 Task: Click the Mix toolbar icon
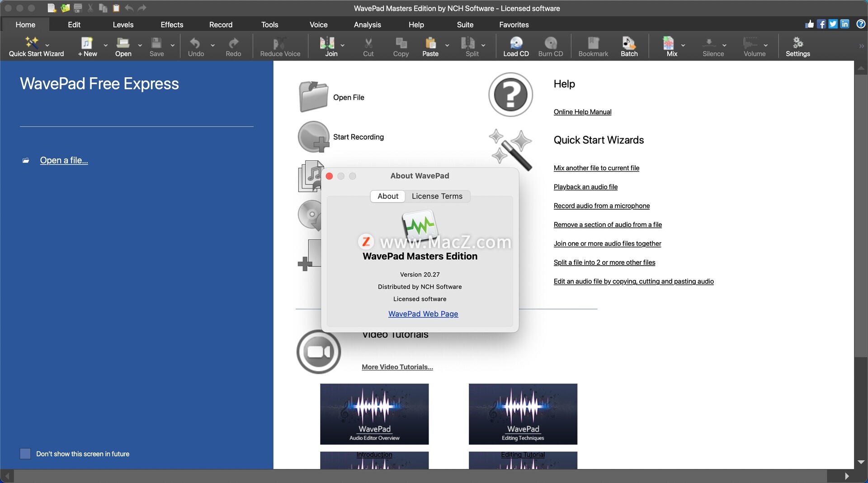[x=668, y=43]
